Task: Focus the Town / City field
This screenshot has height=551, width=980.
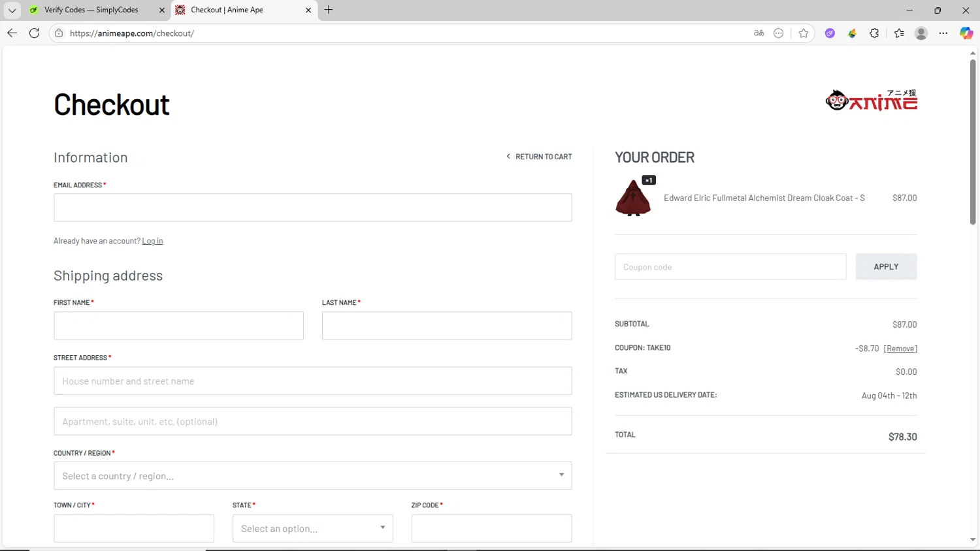Action: pyautogui.click(x=134, y=528)
